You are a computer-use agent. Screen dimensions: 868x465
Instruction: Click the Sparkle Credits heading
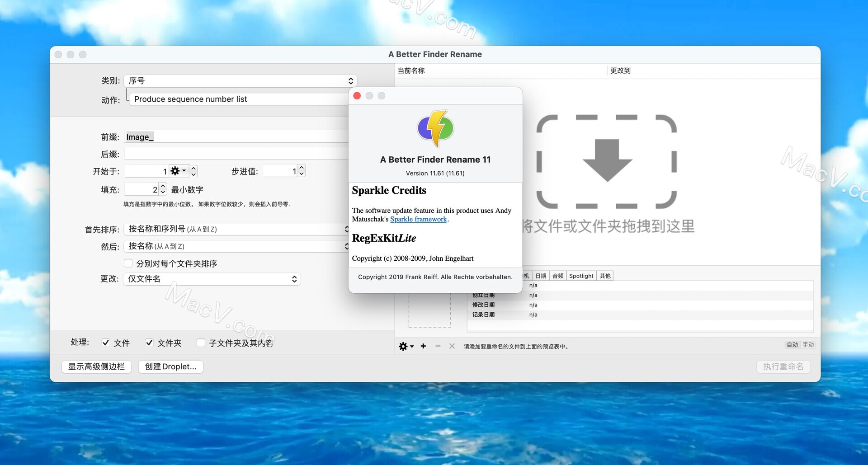(x=389, y=190)
